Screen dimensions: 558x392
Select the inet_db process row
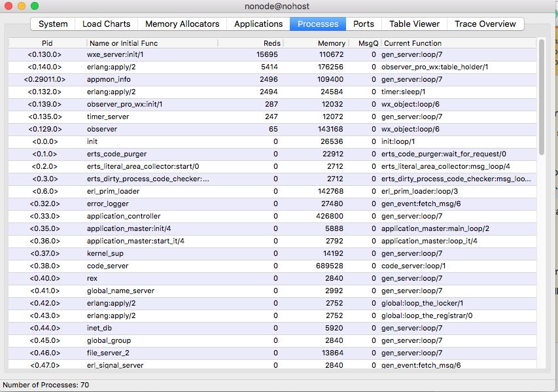point(272,329)
